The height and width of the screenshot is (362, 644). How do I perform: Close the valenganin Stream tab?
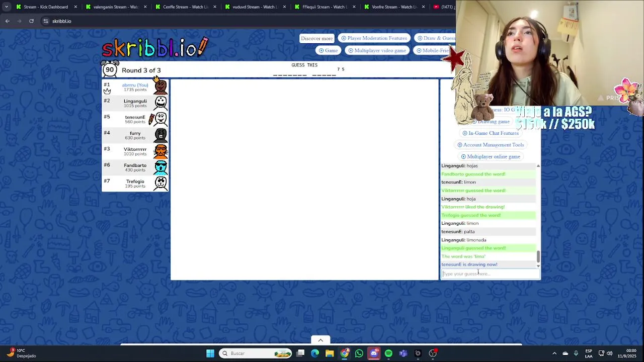[145, 7]
